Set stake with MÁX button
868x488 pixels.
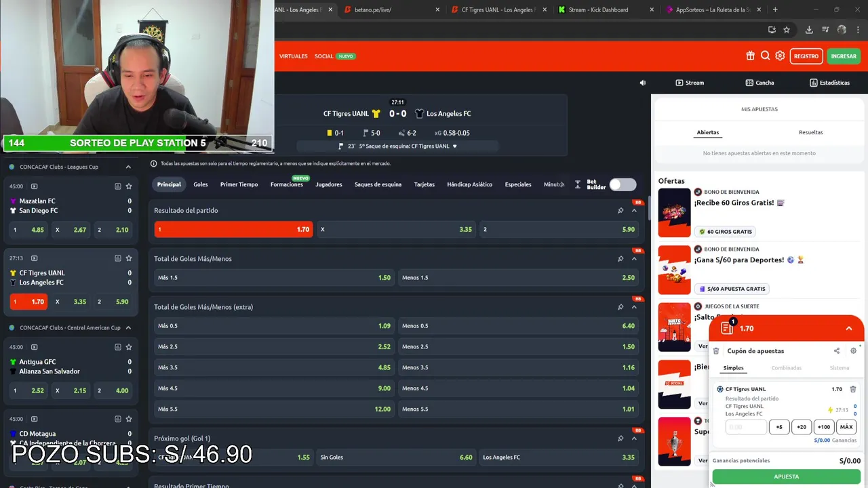click(846, 427)
